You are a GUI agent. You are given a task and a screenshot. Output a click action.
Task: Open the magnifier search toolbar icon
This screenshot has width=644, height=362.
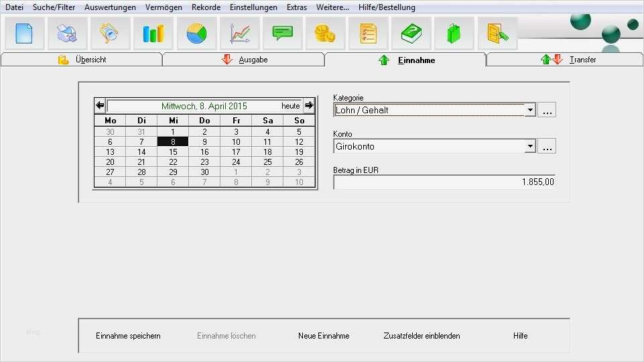pos(110,34)
